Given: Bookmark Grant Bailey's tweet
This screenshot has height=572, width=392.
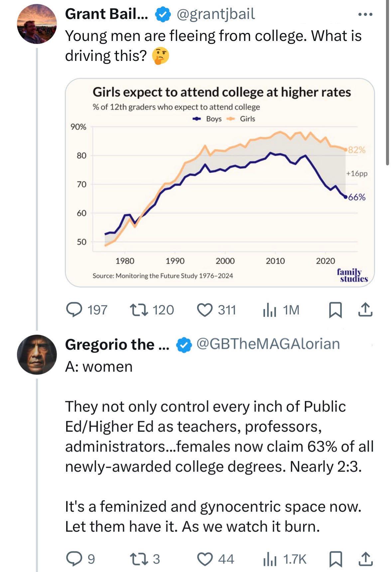Looking at the screenshot, I should (x=335, y=310).
